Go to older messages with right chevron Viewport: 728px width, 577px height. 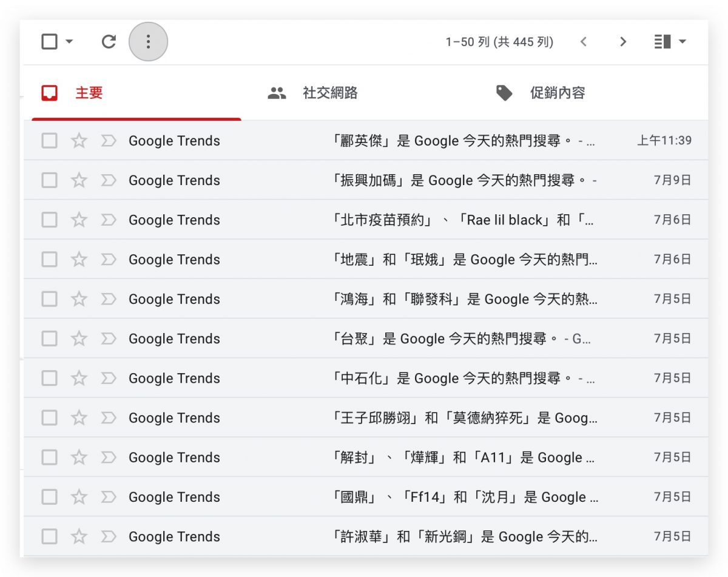point(623,41)
